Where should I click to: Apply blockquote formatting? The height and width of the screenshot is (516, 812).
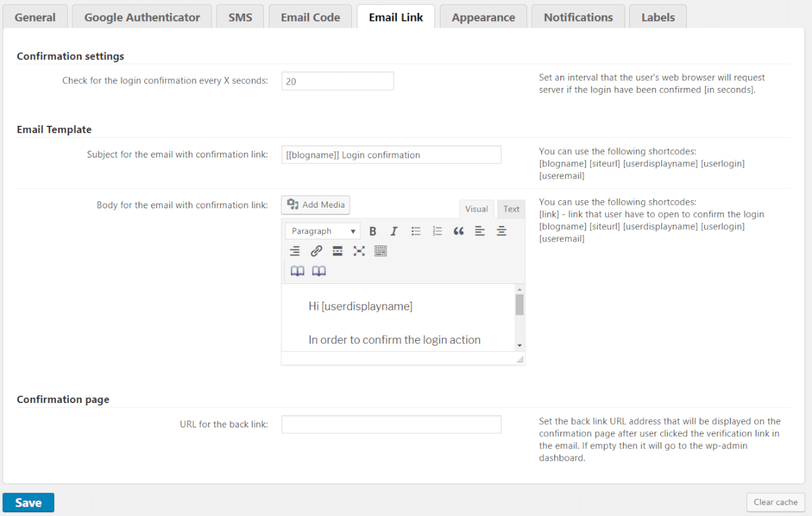click(459, 231)
